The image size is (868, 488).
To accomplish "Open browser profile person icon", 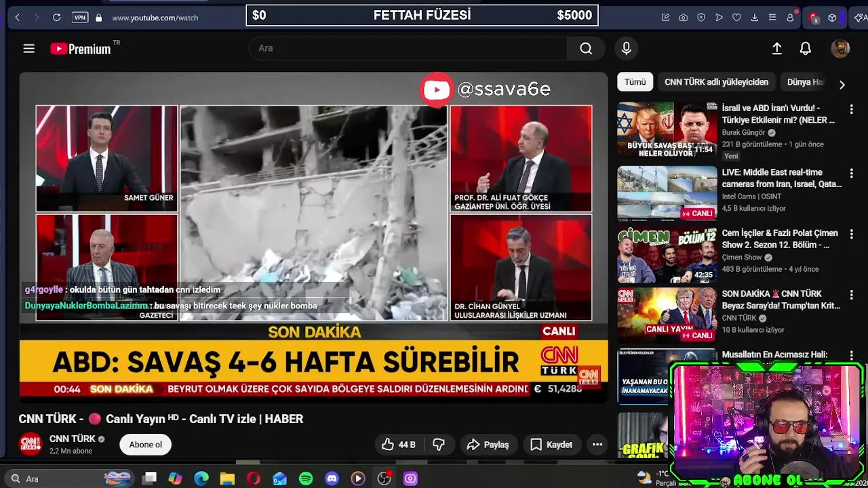I will (790, 17).
